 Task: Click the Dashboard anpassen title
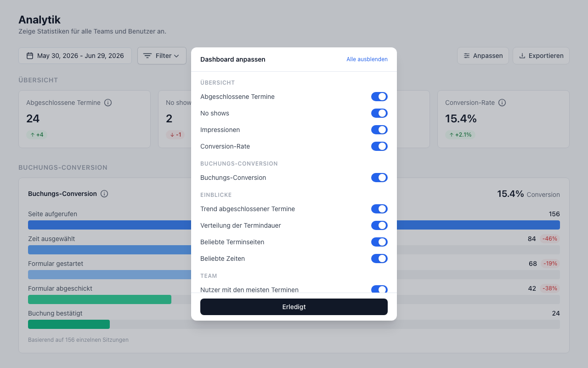click(x=233, y=59)
